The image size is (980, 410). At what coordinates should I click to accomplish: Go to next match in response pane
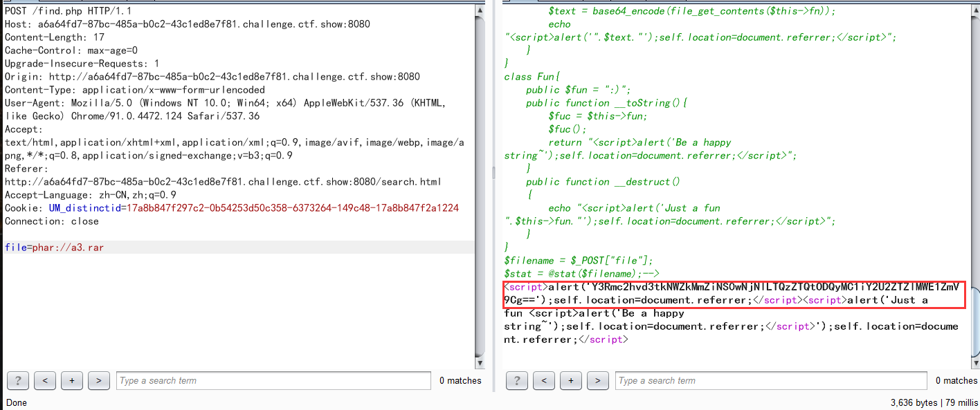point(598,380)
